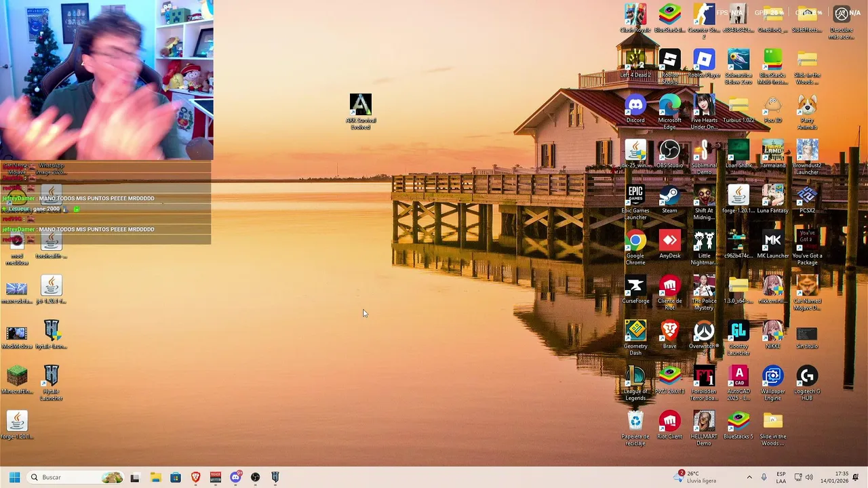Select the Minecraft installer grass block icon
This screenshot has height=488, width=868.
pyautogui.click(x=17, y=381)
